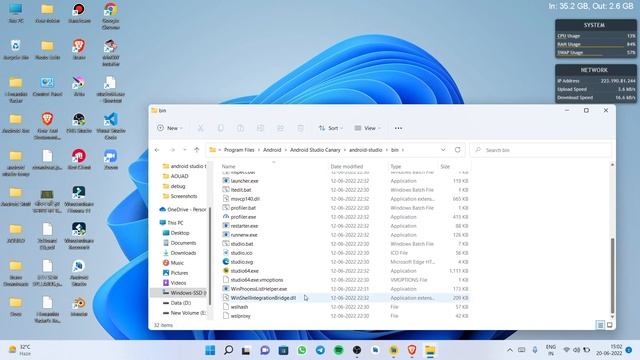Open the Recycle Bin desktop icon
The height and width of the screenshot is (360, 640).
pyautogui.click(x=16, y=49)
